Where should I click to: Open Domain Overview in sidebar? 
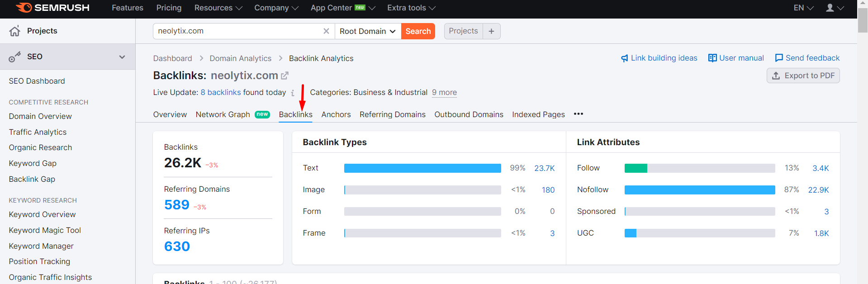[40, 116]
